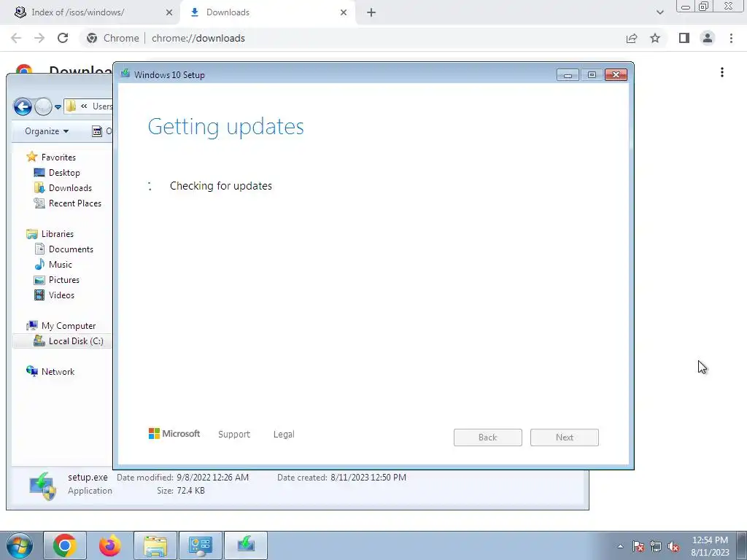The width and height of the screenshot is (747, 560).
Task: Click Support link in Windows 10 Setup
Action: [234, 435]
